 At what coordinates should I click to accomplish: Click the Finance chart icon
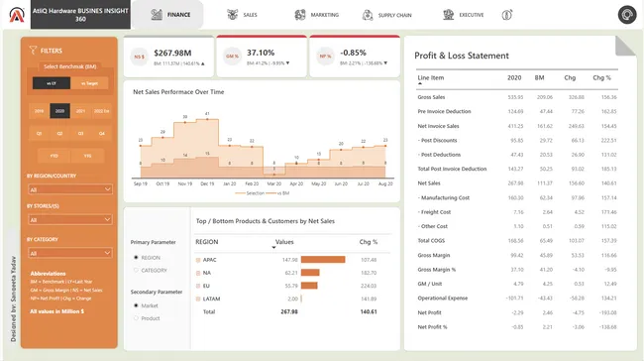[157, 15]
